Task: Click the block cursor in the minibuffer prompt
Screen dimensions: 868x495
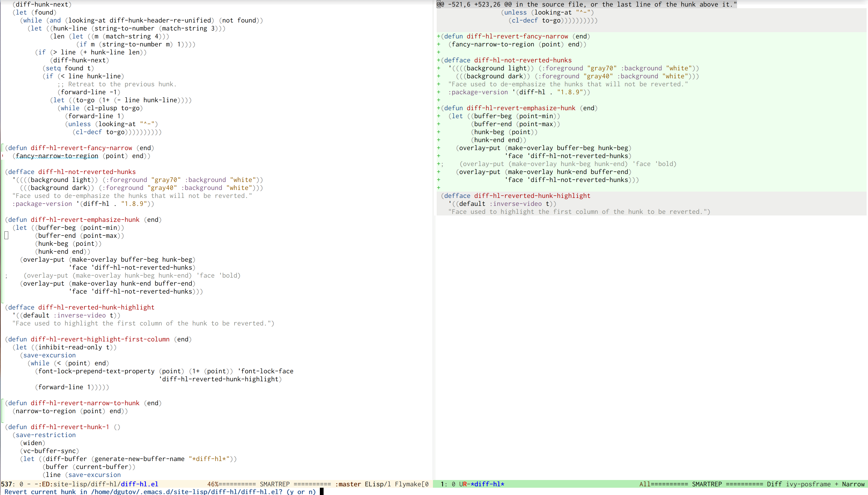Action: click(x=321, y=492)
